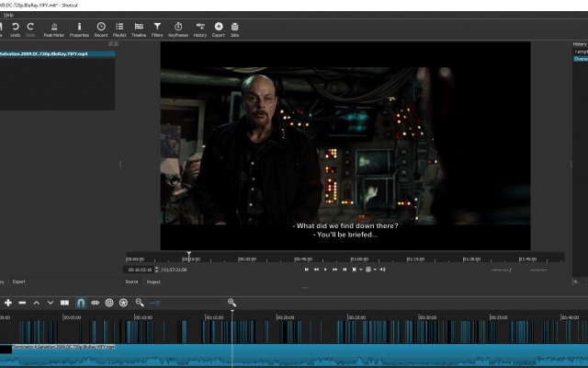Image resolution: width=588 pixels, height=368 pixels.
Task: Click timeline zoom out magnifier
Action: (x=140, y=303)
